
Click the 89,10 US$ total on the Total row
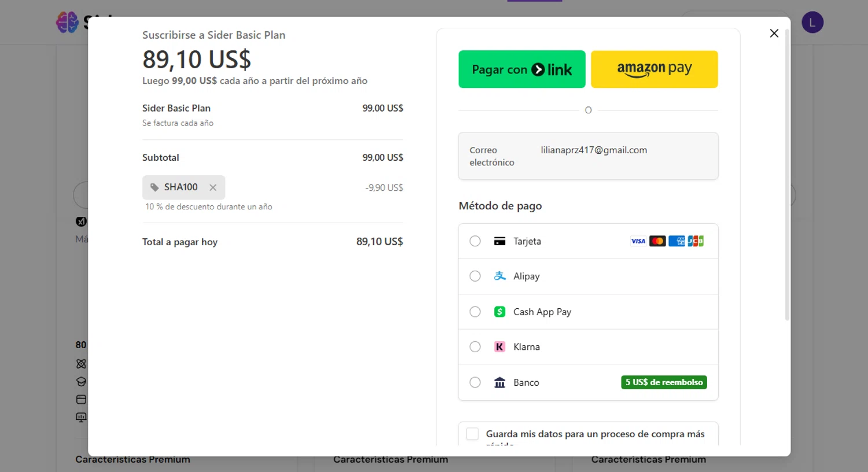click(x=380, y=242)
